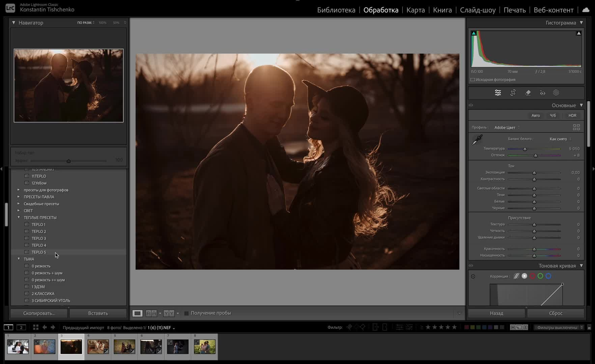This screenshot has height=364, width=595.
Task: Open the Red Eye correction tool
Action: point(542,93)
